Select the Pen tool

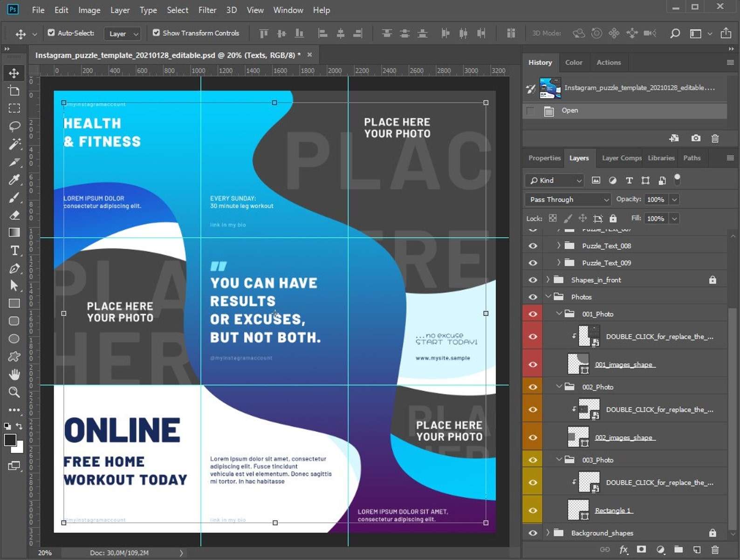click(14, 268)
